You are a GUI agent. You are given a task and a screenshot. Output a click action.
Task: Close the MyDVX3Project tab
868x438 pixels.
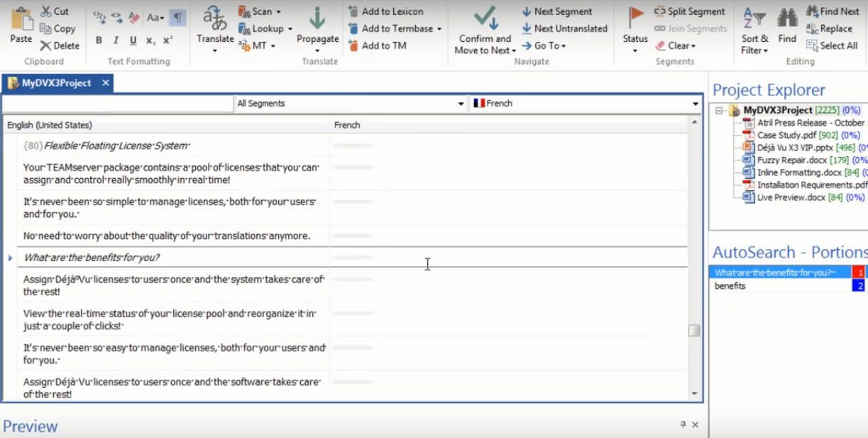pos(105,83)
